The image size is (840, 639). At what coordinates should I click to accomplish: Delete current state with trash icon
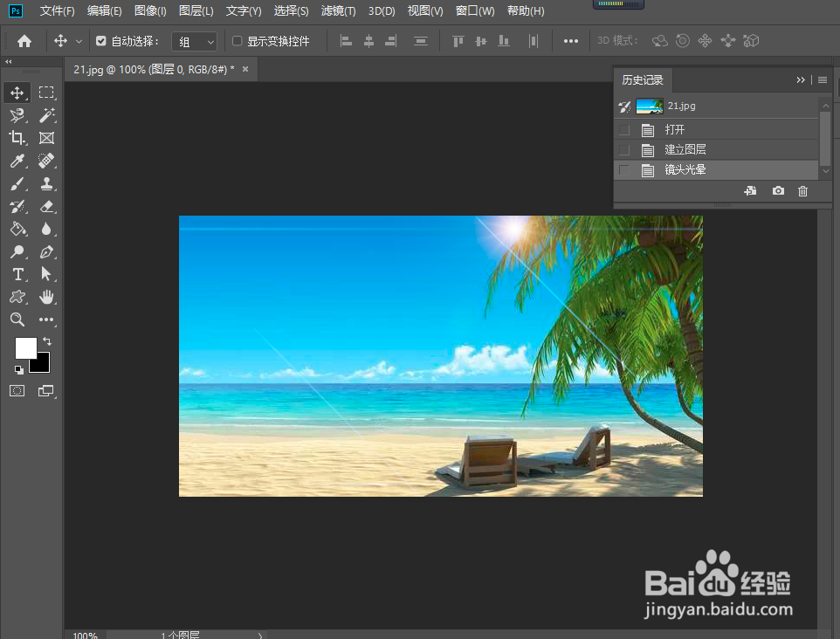coord(802,191)
